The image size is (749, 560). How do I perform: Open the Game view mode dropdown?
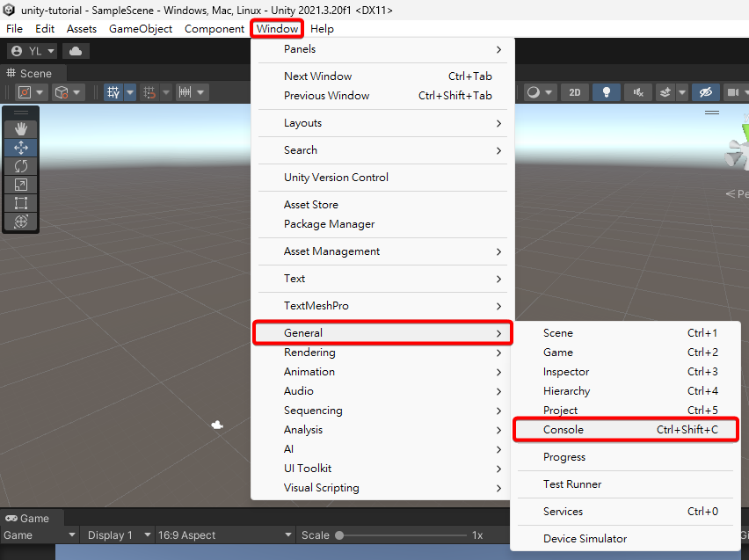40,535
